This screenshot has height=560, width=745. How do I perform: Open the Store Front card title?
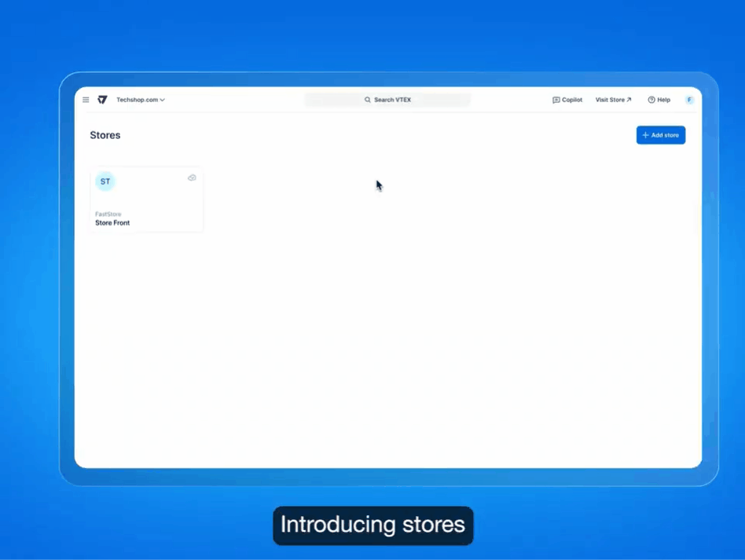pos(112,223)
